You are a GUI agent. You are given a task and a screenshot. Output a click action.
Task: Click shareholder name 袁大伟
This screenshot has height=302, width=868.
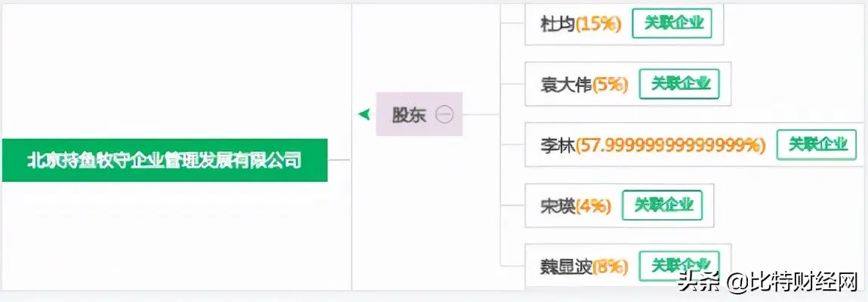pyautogui.click(x=566, y=85)
